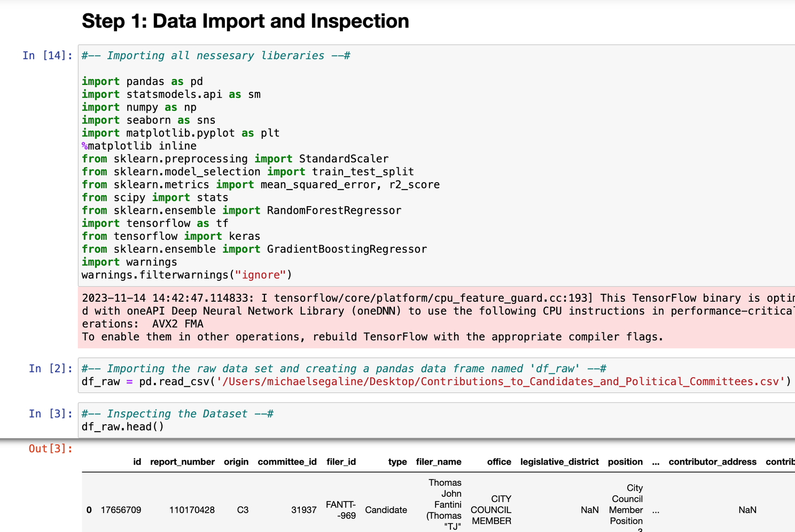Click the 'CITY COUNCIL MEMBER' office cell

coord(491,510)
